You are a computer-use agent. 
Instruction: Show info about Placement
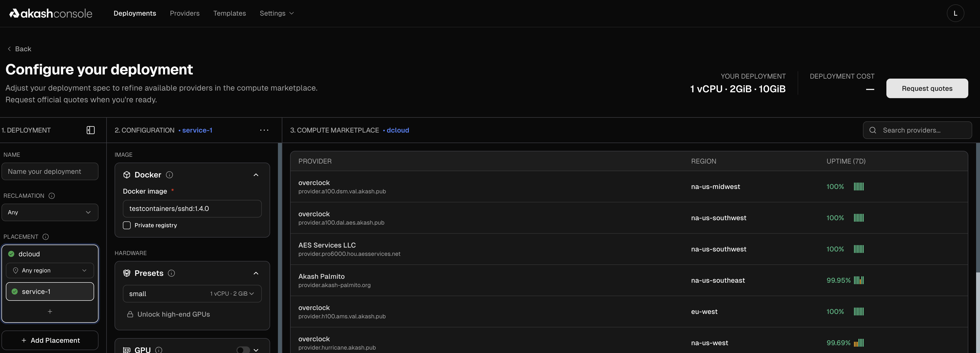(46, 237)
